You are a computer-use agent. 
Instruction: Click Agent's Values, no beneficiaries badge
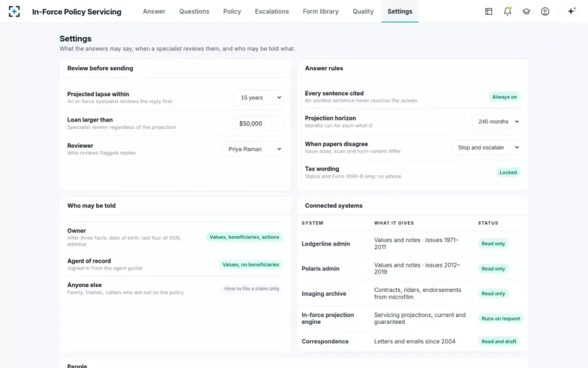pyautogui.click(x=251, y=264)
